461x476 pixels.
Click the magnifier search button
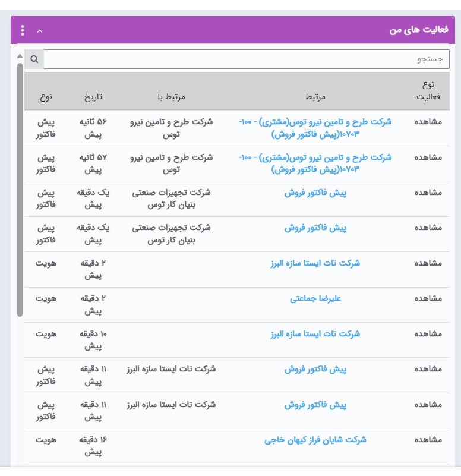pyautogui.click(x=34, y=59)
